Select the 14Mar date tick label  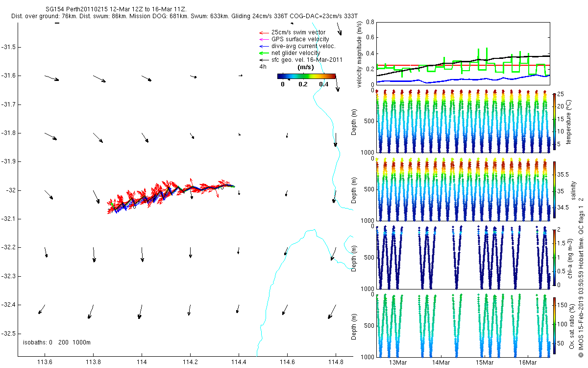click(441, 363)
